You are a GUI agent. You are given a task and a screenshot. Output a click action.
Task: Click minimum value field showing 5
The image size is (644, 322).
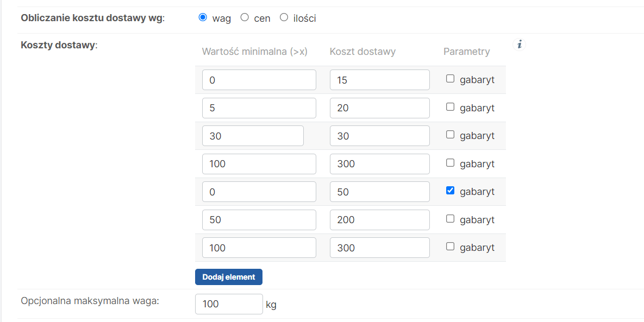click(259, 108)
